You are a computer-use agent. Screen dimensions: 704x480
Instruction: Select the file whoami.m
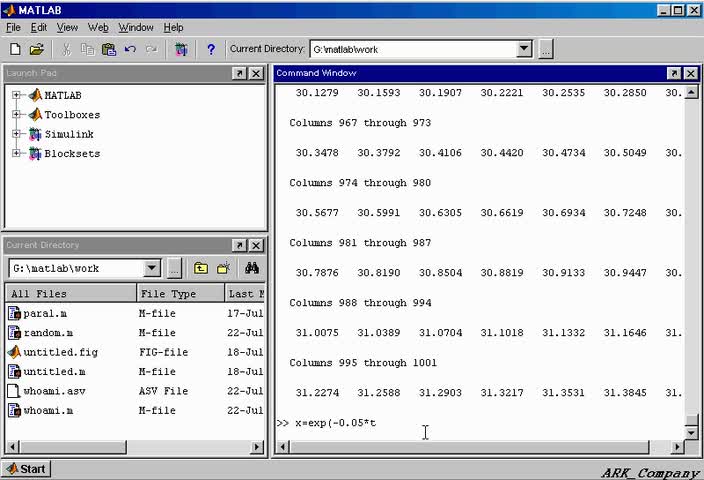pyautogui.click(x=48, y=410)
